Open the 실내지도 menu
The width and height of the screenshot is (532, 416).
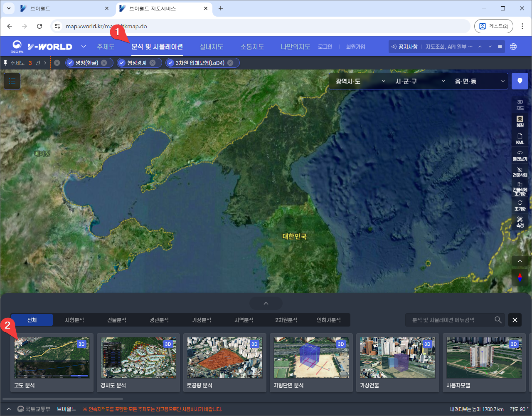pos(211,47)
